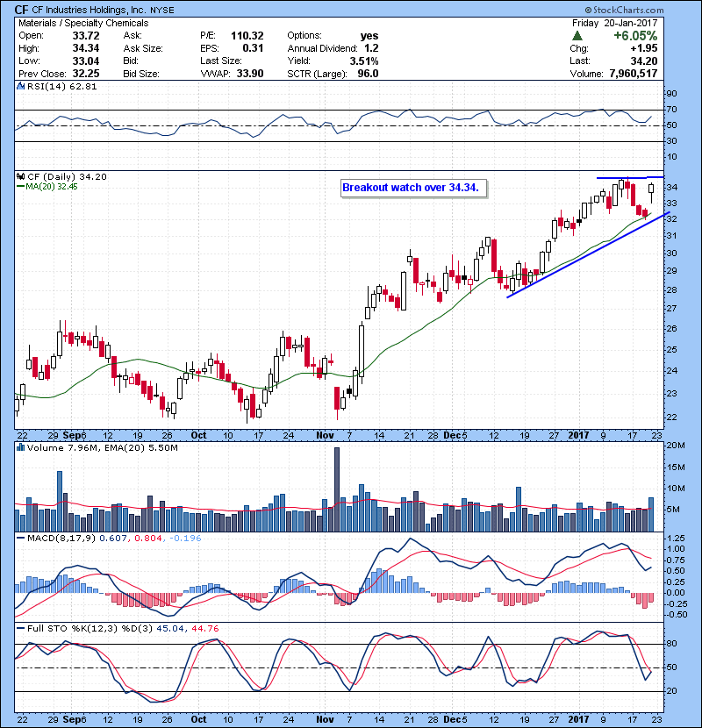The height and width of the screenshot is (728, 702).
Task: Click the Chg value +1.95
Action: (644, 48)
